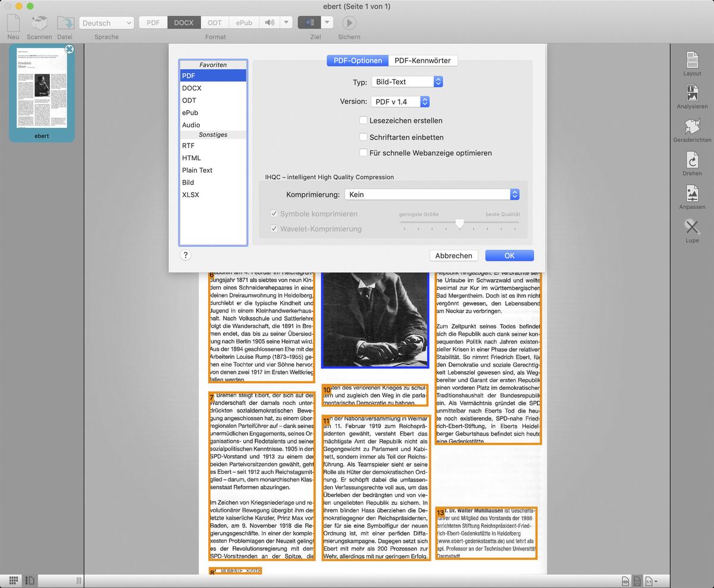Choose DOCX format in toolbar
Image resolution: width=714 pixels, height=588 pixels.
point(184,23)
